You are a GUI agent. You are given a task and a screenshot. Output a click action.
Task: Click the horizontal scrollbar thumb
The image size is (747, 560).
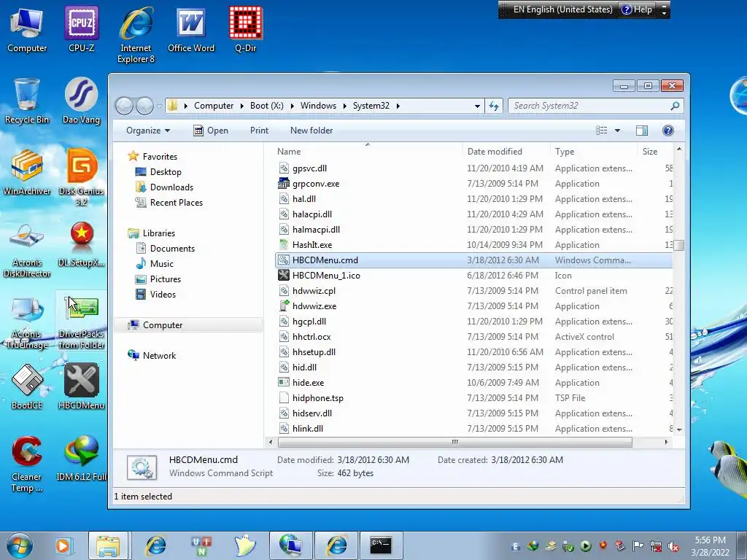(455, 442)
